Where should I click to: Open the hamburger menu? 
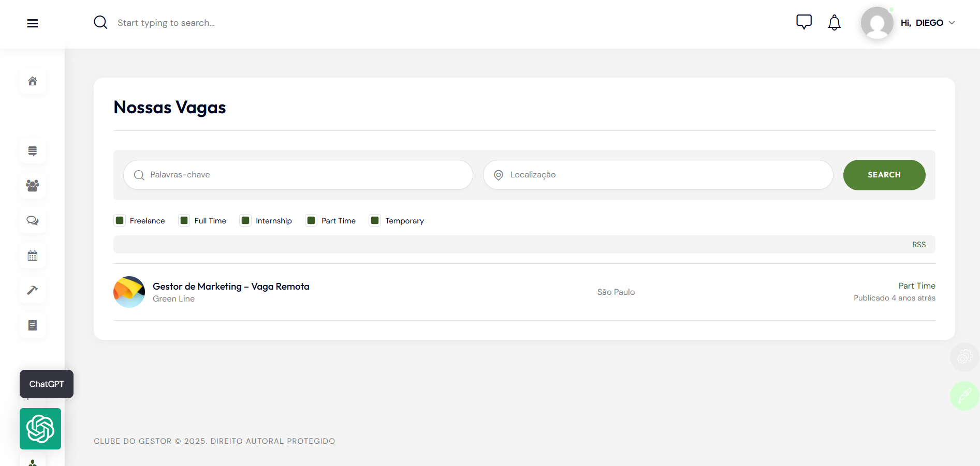click(x=33, y=23)
